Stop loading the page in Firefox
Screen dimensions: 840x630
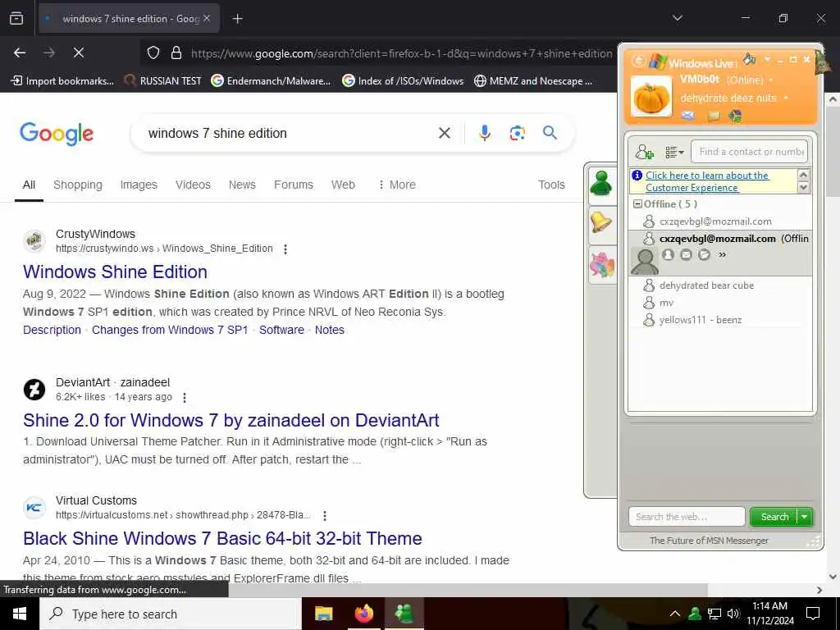click(79, 52)
